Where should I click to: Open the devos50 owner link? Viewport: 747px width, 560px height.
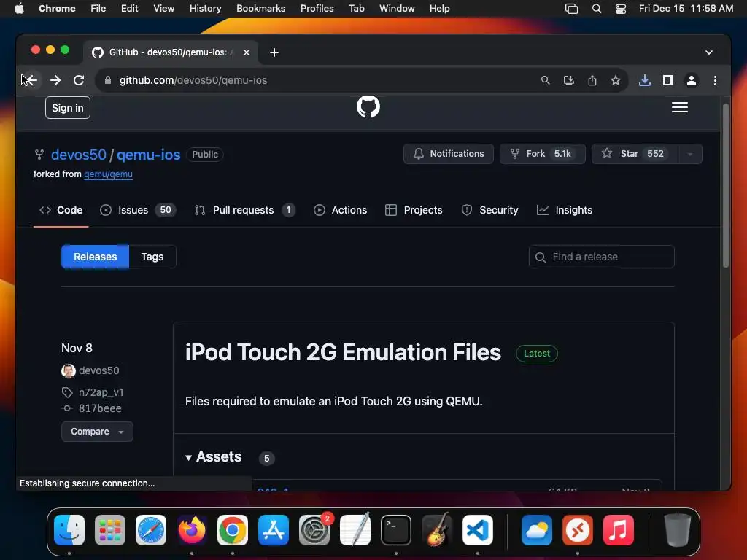click(79, 155)
